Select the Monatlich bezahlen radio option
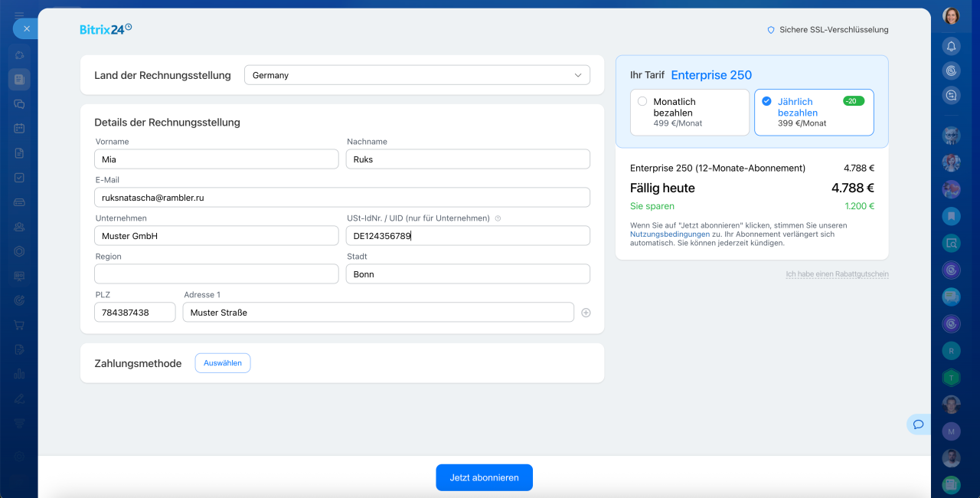 [x=642, y=102]
